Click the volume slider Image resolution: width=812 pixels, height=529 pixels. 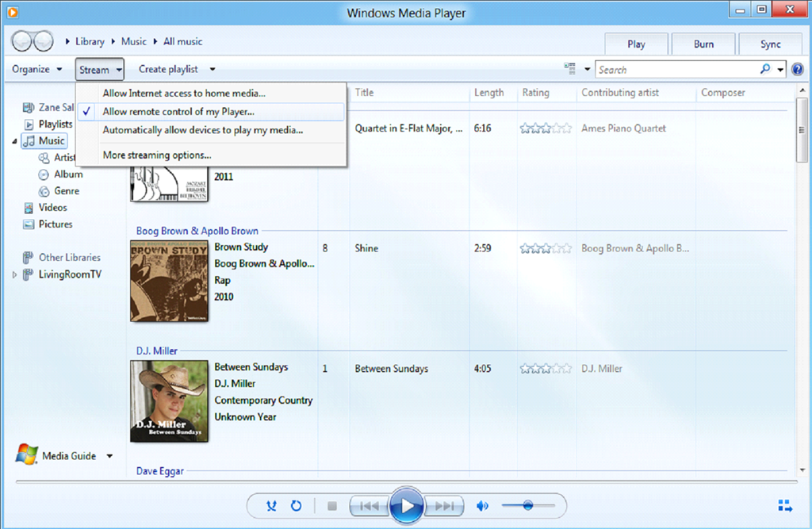pyautogui.click(x=528, y=505)
